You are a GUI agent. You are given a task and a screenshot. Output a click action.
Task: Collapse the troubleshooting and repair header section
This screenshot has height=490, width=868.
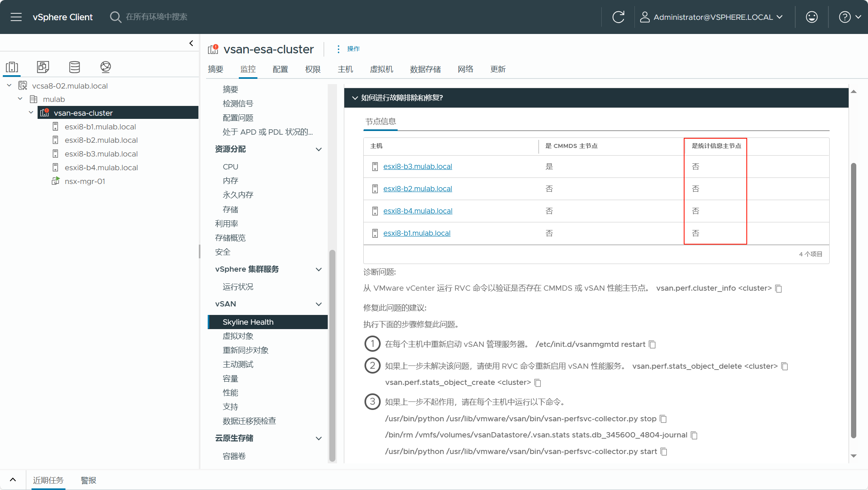point(355,98)
